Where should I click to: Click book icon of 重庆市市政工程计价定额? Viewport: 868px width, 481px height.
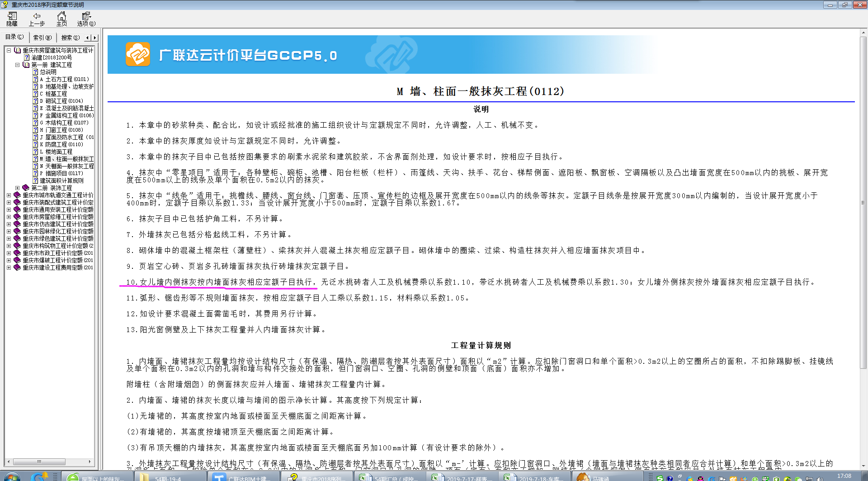(x=17, y=253)
